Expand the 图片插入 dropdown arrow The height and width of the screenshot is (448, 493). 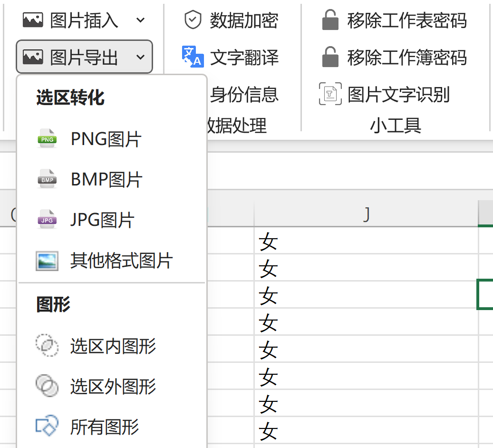[140, 20]
